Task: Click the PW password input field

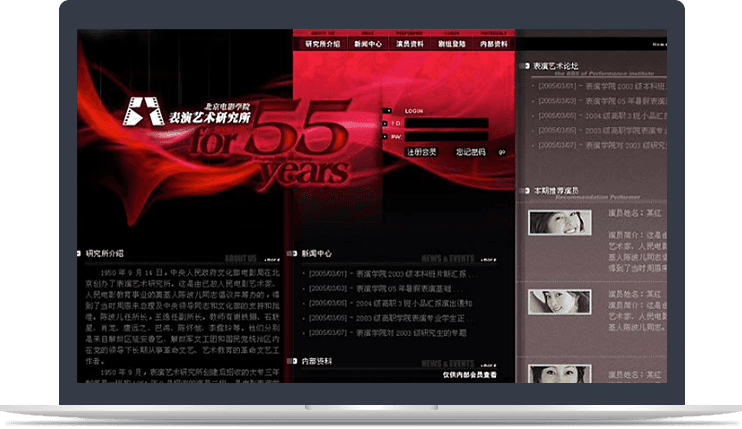Action: click(x=446, y=137)
